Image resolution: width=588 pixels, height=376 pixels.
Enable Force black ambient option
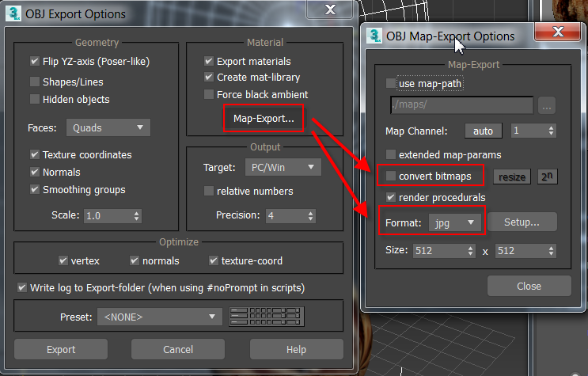pyautogui.click(x=208, y=94)
